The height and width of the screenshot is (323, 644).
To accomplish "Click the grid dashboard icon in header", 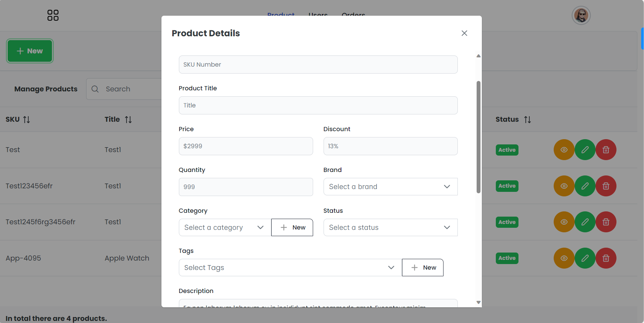I will [x=53, y=15].
